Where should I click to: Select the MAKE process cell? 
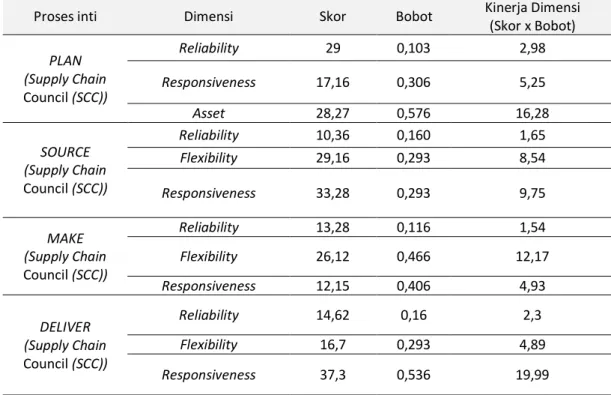coord(65,257)
